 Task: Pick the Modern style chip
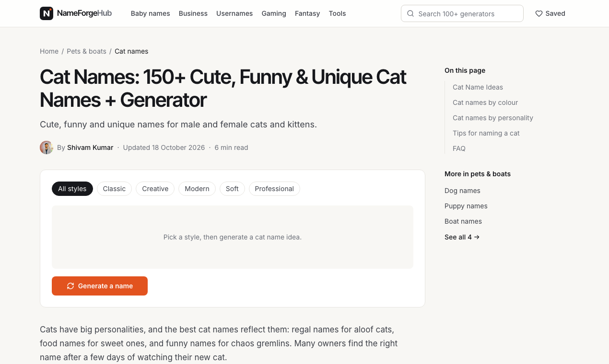[x=197, y=189]
